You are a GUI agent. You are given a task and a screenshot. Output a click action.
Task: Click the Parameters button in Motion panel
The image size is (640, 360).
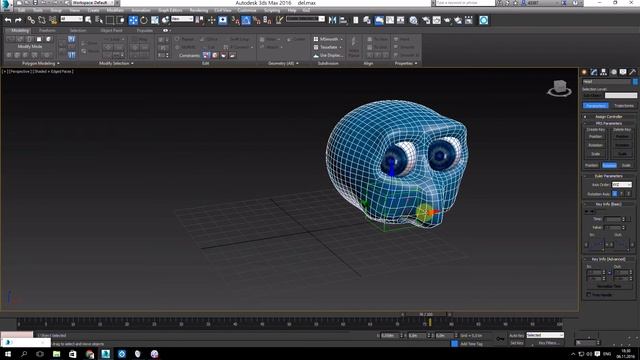click(x=596, y=106)
